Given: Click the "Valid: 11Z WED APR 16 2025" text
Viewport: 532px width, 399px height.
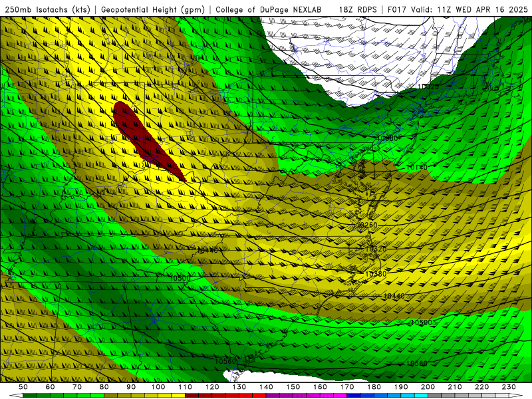Looking at the screenshot, I should click(x=469, y=9).
